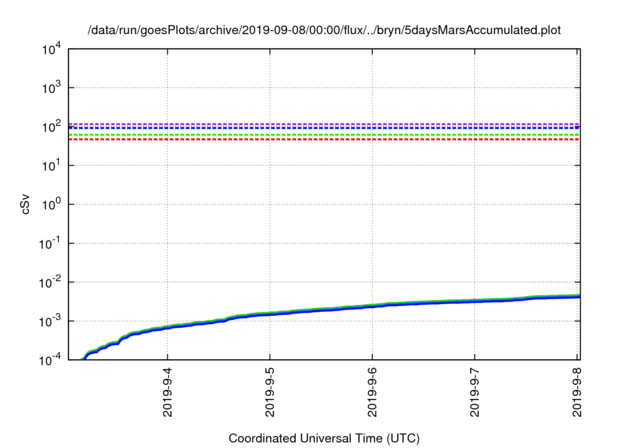Click the green dashed threshold line
640x448 pixels.
tap(324, 135)
